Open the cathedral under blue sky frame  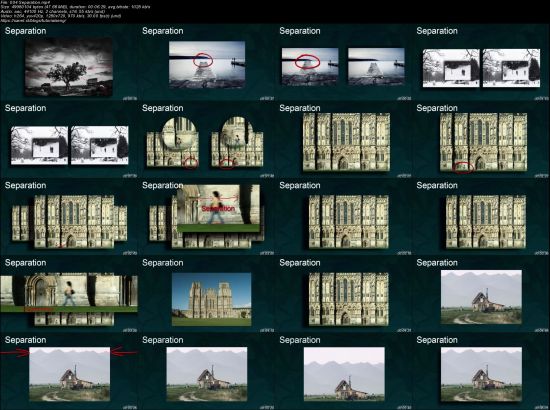coord(212,300)
